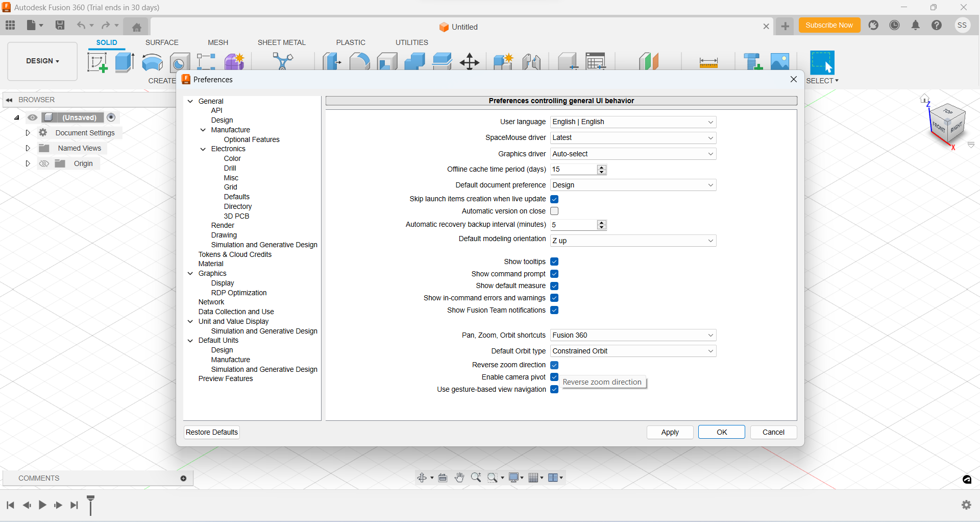Click the Restore Defaults button
Image resolution: width=980 pixels, height=522 pixels.
click(x=212, y=432)
